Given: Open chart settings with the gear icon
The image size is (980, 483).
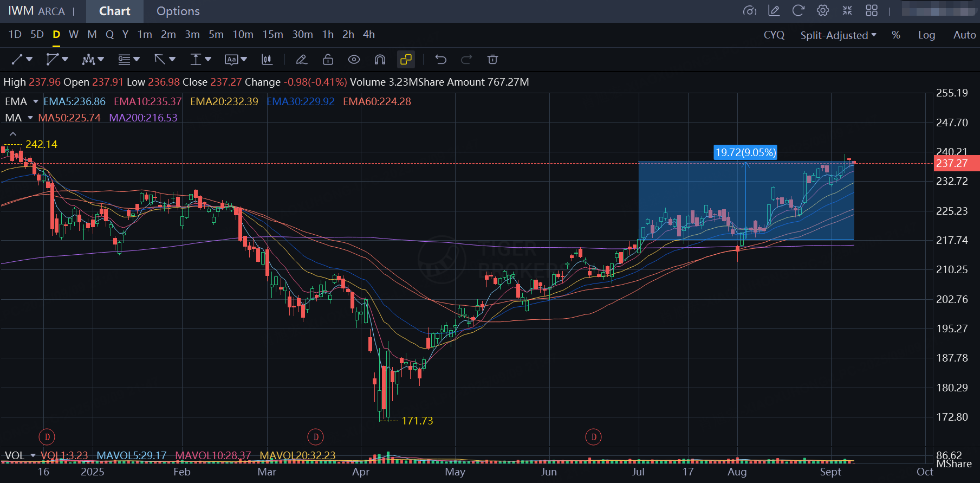Looking at the screenshot, I should pyautogui.click(x=822, y=11).
